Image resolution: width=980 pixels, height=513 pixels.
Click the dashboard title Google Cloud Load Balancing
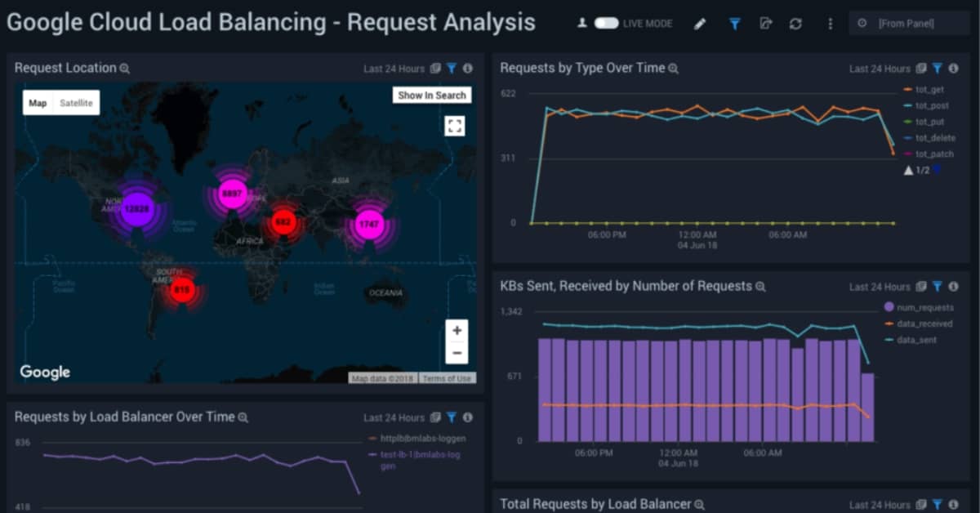point(271,22)
